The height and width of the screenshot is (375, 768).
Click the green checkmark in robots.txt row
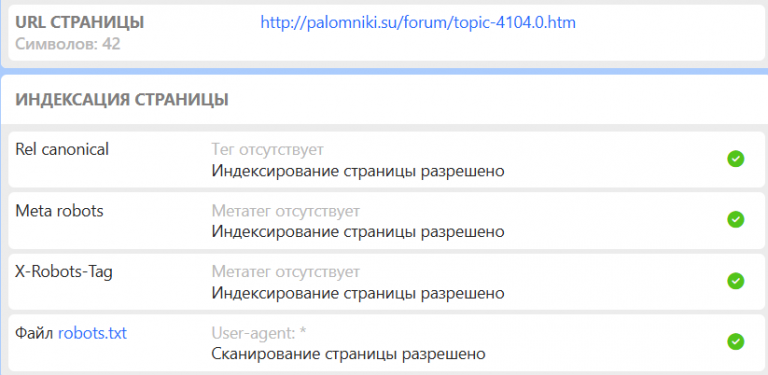click(x=735, y=341)
